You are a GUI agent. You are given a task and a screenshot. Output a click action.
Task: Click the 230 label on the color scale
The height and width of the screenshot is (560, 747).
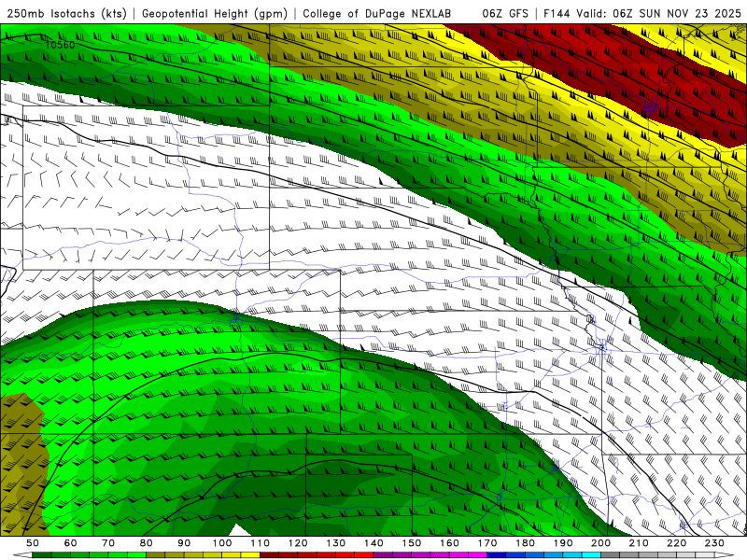(x=714, y=543)
